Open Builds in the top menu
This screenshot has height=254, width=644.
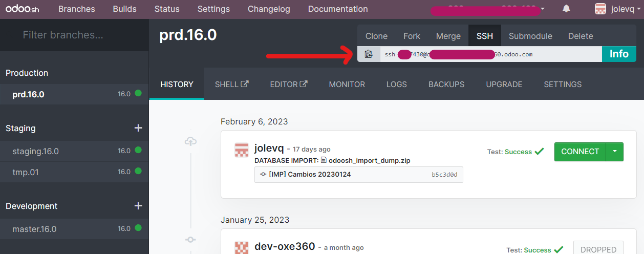[x=125, y=9]
